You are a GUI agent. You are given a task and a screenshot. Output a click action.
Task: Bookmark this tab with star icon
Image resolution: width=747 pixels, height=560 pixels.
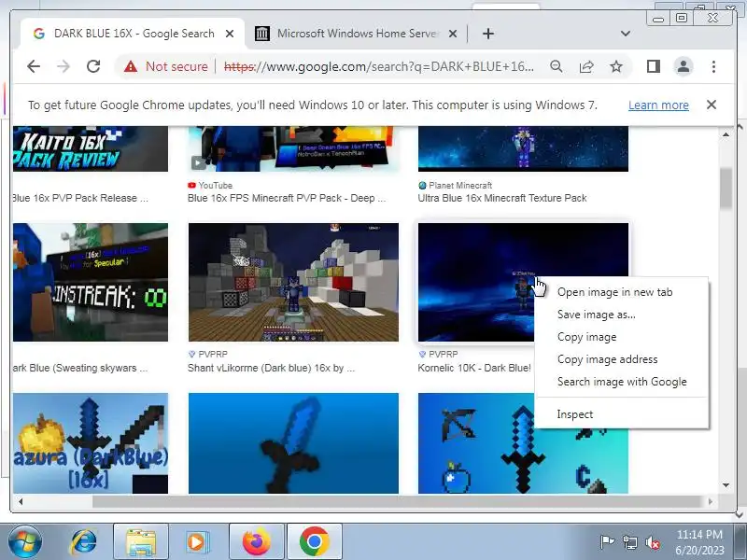click(616, 66)
